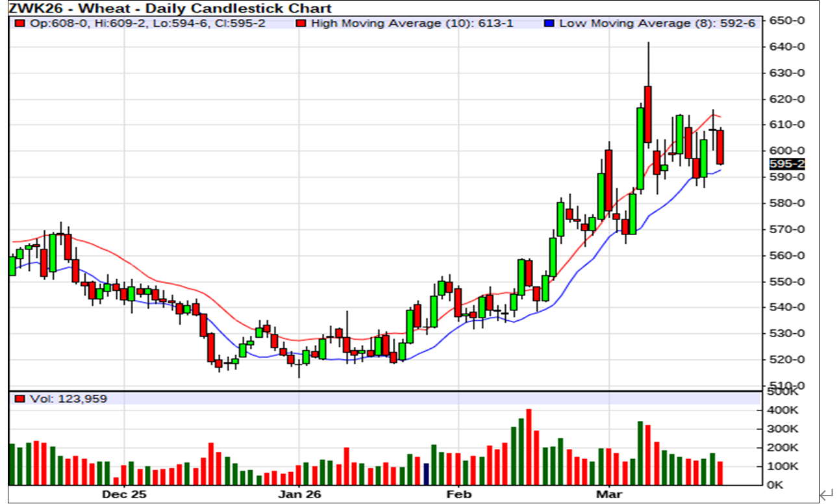Click the ZWK26 Wheat Daily Candlestick Chart title
The image size is (839, 504).
pos(170,8)
